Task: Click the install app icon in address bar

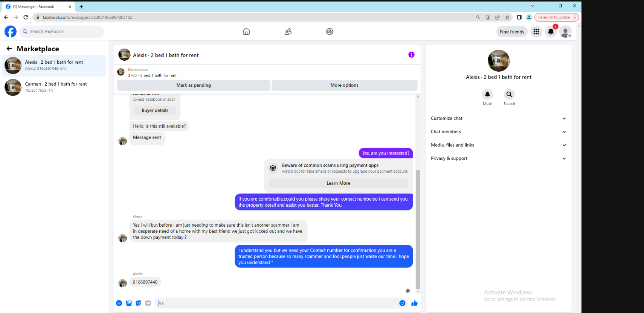Action: tap(488, 17)
